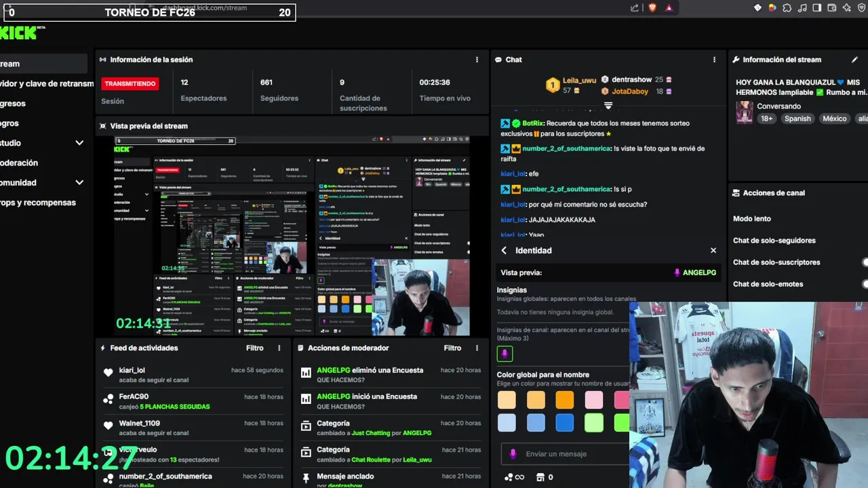Image resolution: width=868 pixels, height=488 pixels.
Task: Close the Identidad panel
Action: [x=713, y=250]
